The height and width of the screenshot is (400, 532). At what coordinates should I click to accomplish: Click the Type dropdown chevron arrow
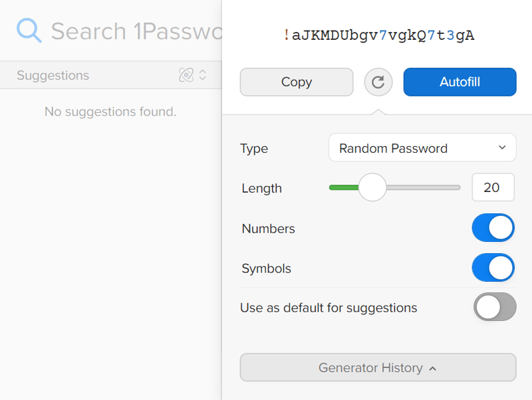point(502,148)
